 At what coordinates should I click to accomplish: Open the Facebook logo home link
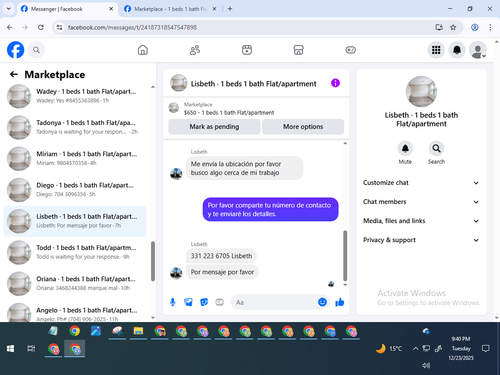[15, 50]
